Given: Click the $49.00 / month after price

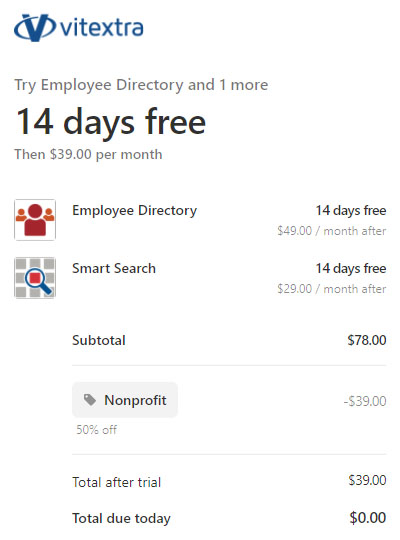Looking at the screenshot, I should (x=331, y=231).
